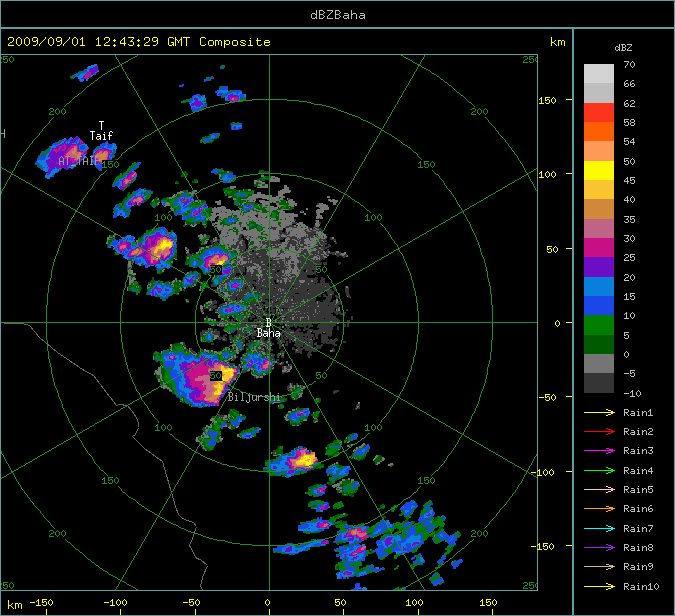Select the Rain4 legend label

pyautogui.click(x=638, y=471)
